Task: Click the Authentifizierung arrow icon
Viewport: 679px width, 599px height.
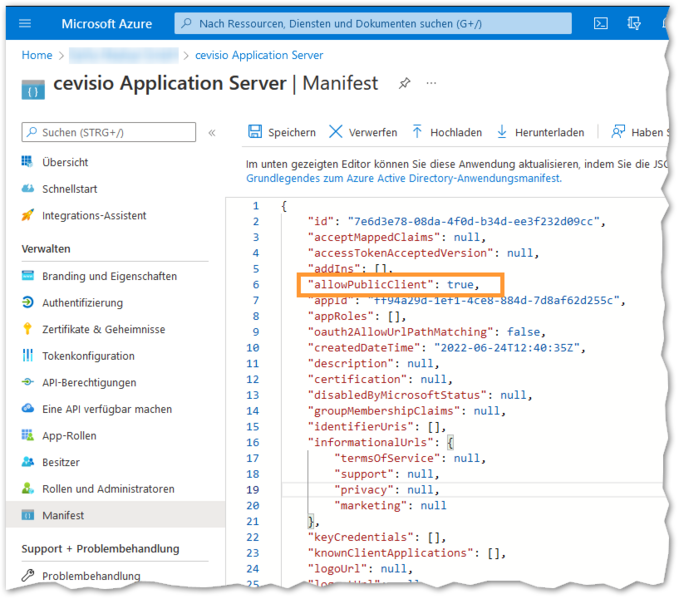Action: (28, 302)
